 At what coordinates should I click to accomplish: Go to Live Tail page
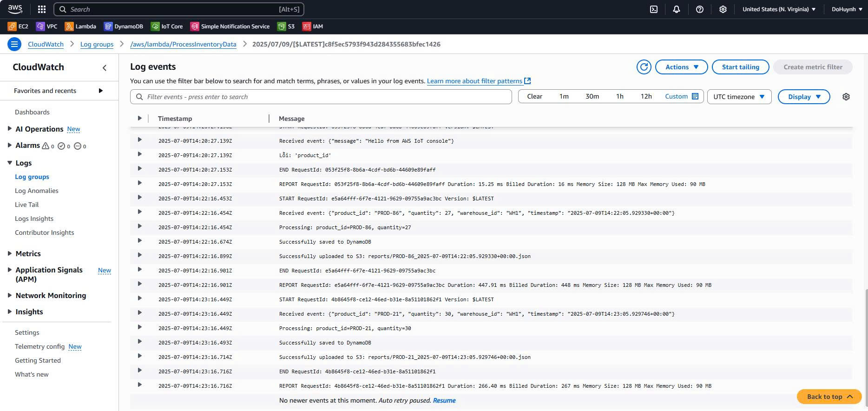pyautogui.click(x=26, y=205)
